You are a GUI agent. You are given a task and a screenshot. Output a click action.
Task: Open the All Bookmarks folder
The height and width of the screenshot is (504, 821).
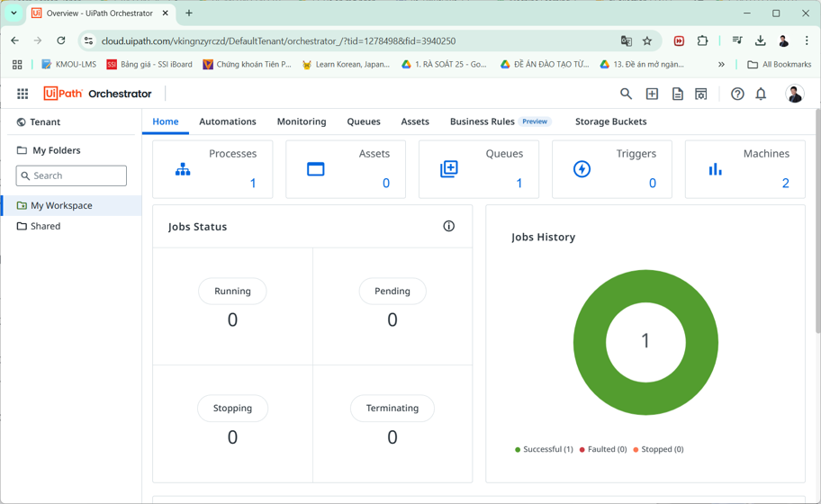click(779, 65)
